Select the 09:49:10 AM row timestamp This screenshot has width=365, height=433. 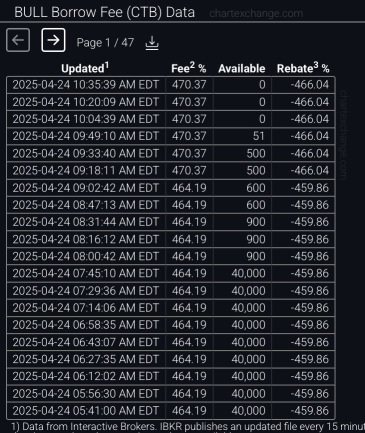(x=86, y=136)
